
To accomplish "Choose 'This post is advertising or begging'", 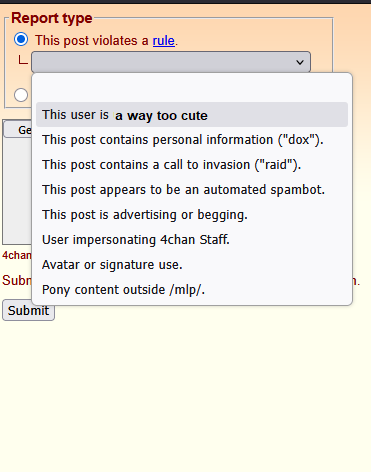I will pyautogui.click(x=192, y=215).
